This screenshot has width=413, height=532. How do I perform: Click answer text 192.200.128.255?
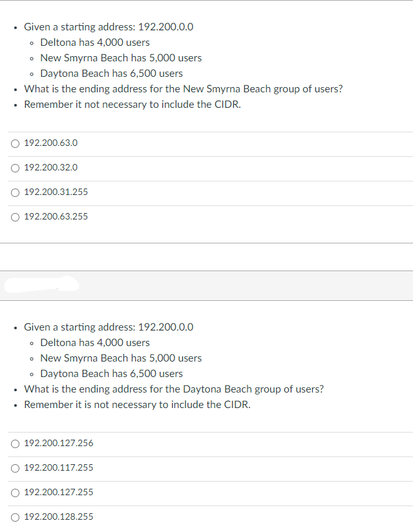[59, 517]
